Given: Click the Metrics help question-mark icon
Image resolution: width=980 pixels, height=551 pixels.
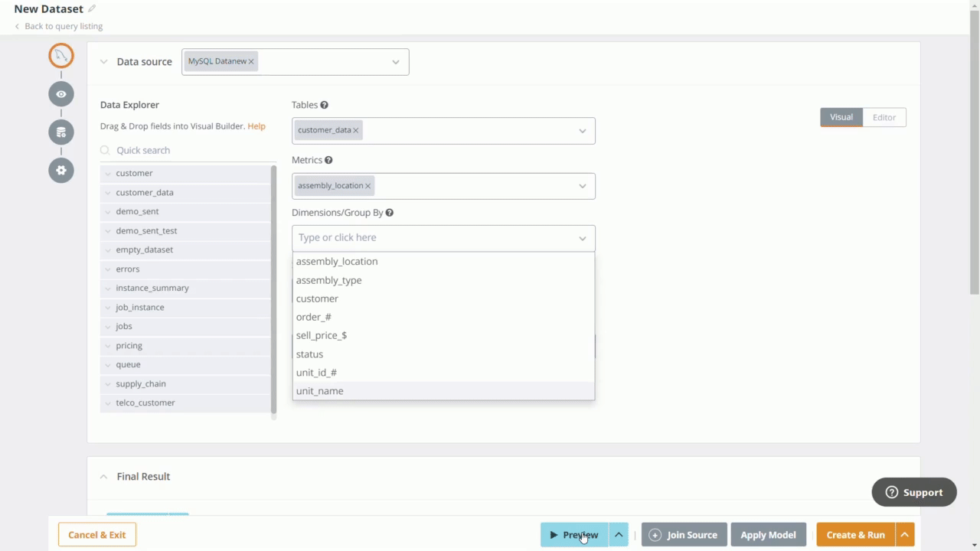Looking at the screenshot, I should pos(328,161).
